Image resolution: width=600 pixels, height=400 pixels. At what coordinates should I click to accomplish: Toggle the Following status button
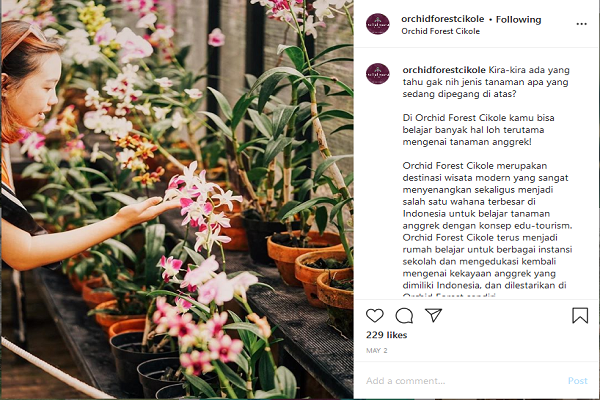pyautogui.click(x=518, y=19)
